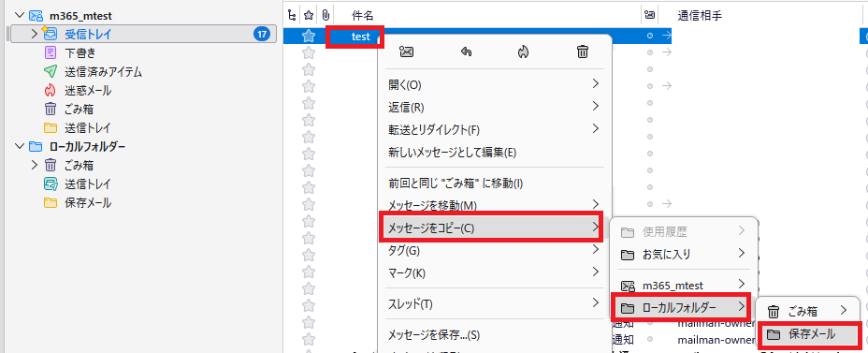Toggle the star on the test message
The height and width of the screenshot is (353, 868).
pos(309,36)
